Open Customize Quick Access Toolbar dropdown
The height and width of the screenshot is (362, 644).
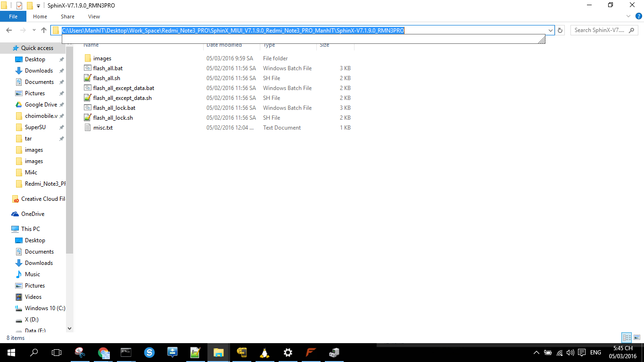38,6
